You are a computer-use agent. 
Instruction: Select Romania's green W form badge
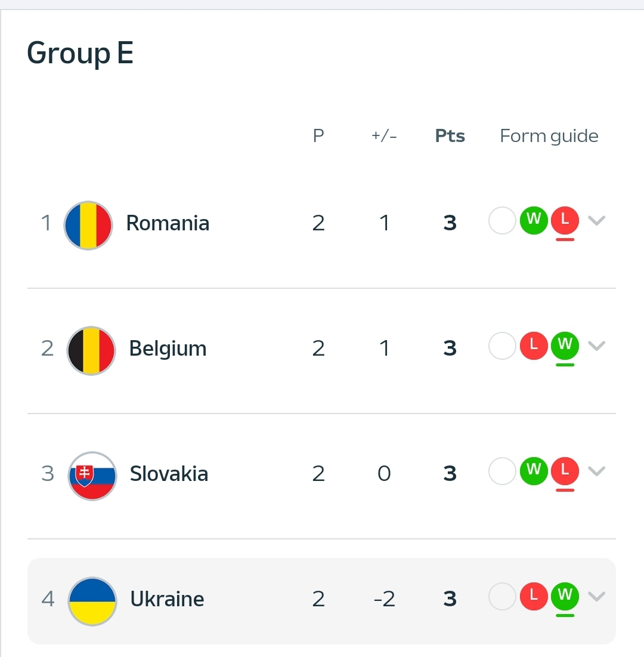[534, 220]
